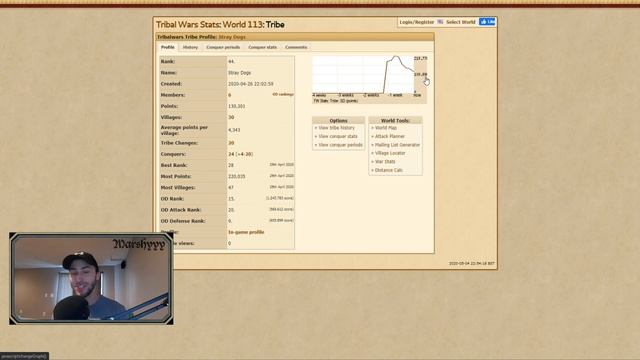Click the Best Rank value 28
This screenshot has height=360, width=640.
click(231, 166)
